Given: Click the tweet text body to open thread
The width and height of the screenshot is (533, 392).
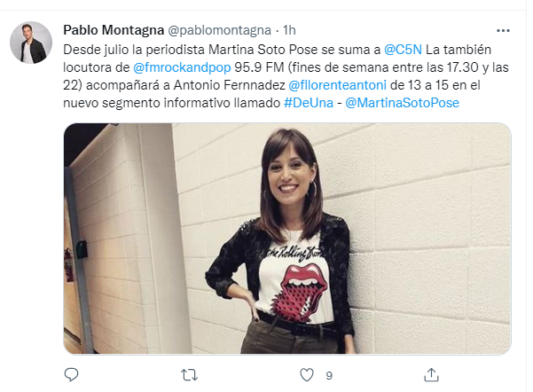Looking at the screenshot, I should click(286, 76).
